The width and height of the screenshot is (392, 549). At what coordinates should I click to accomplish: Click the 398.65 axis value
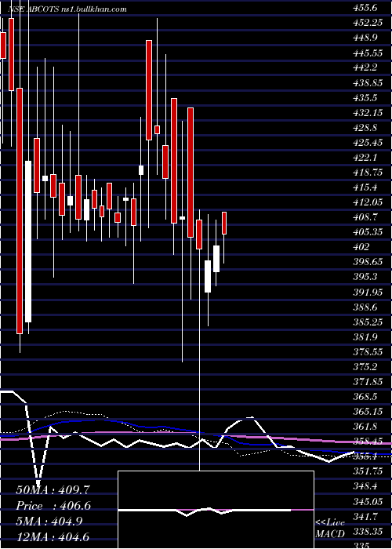[x=366, y=262]
